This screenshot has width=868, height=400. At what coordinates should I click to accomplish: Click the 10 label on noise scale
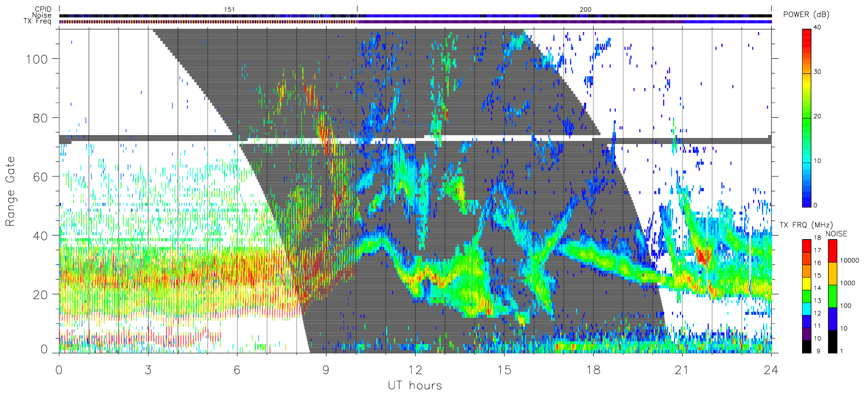(x=844, y=328)
